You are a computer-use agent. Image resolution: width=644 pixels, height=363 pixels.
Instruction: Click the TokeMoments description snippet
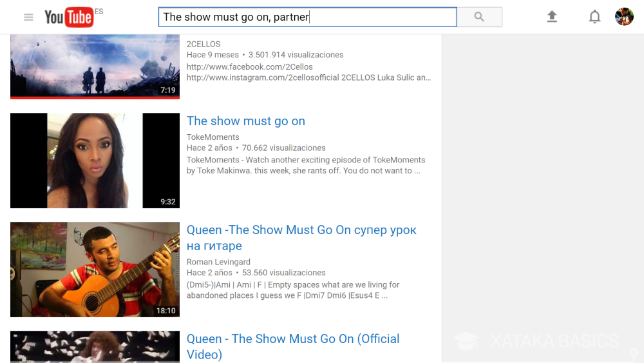pos(305,165)
